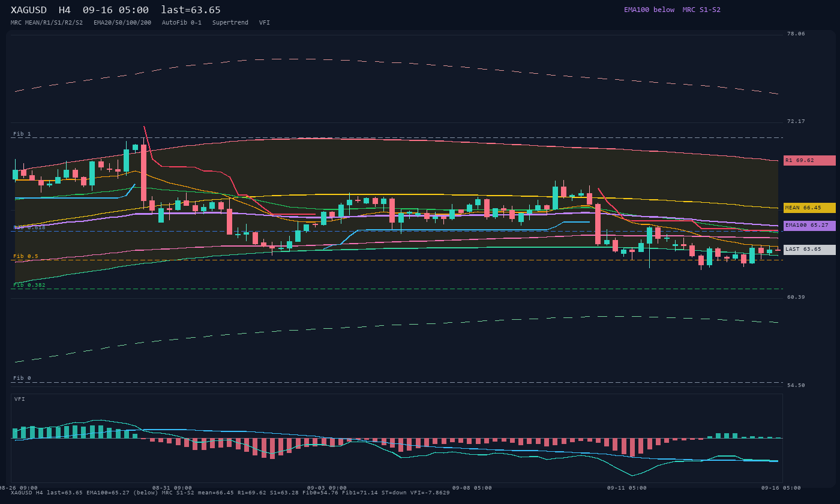The image size is (840, 504).
Task: Click the 'Fib 0.5' level label
Action: (26, 256)
